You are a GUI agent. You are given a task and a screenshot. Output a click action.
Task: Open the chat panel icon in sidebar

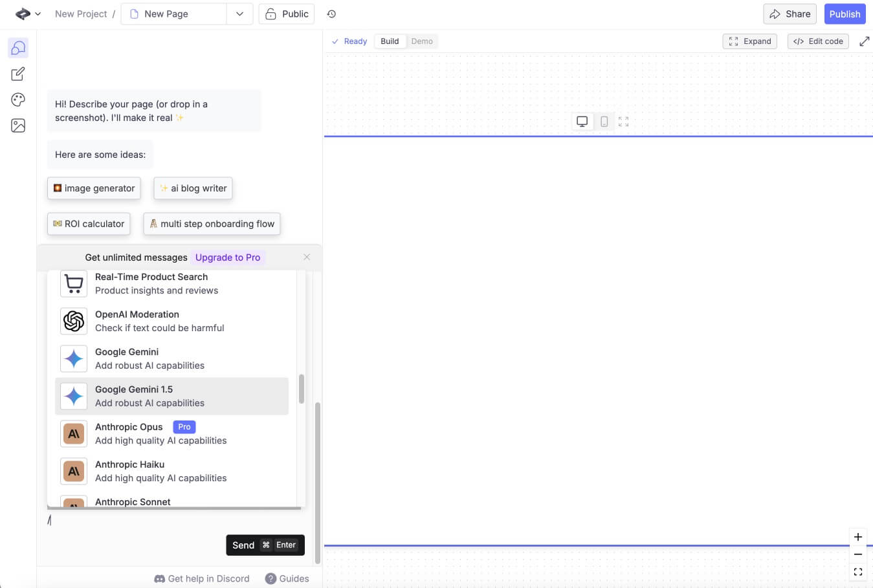[18, 48]
